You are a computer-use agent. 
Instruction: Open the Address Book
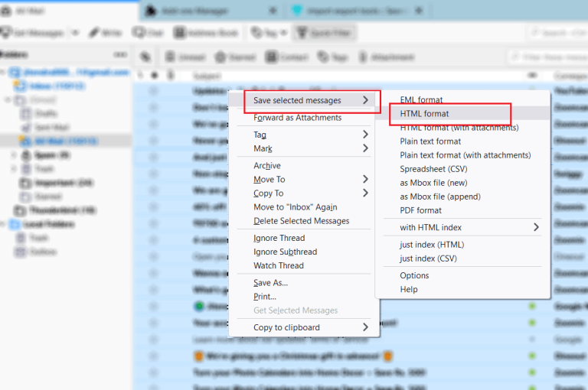click(x=181, y=33)
